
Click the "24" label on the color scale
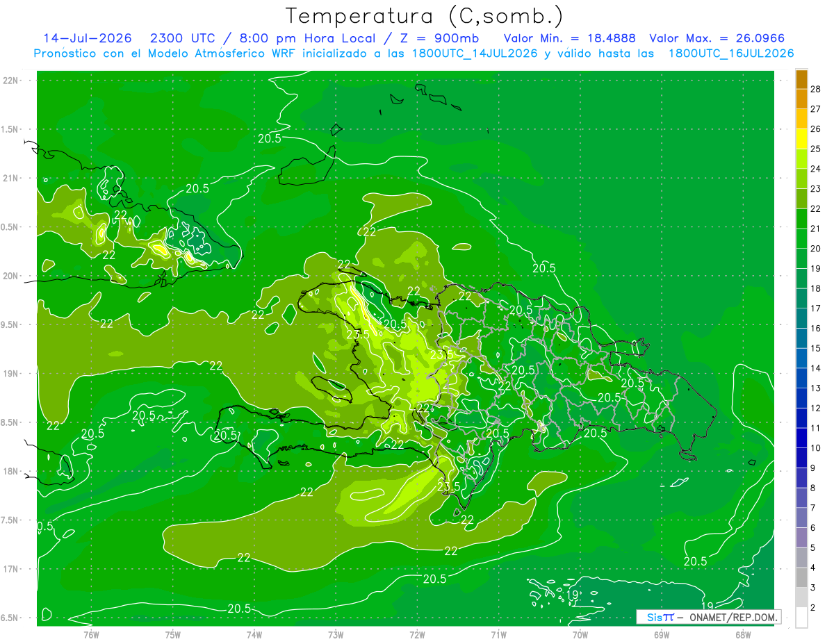point(816,169)
